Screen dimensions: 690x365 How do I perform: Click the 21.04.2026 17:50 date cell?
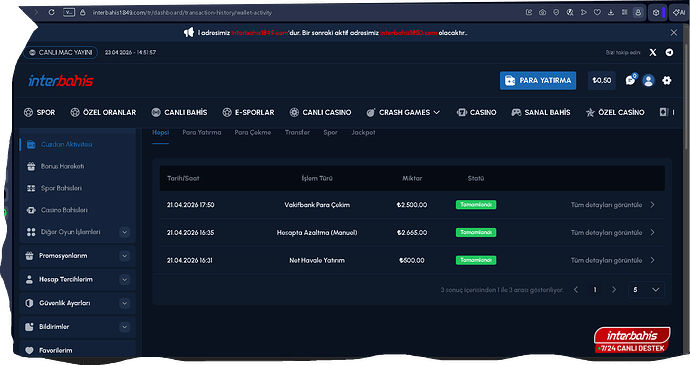click(191, 205)
